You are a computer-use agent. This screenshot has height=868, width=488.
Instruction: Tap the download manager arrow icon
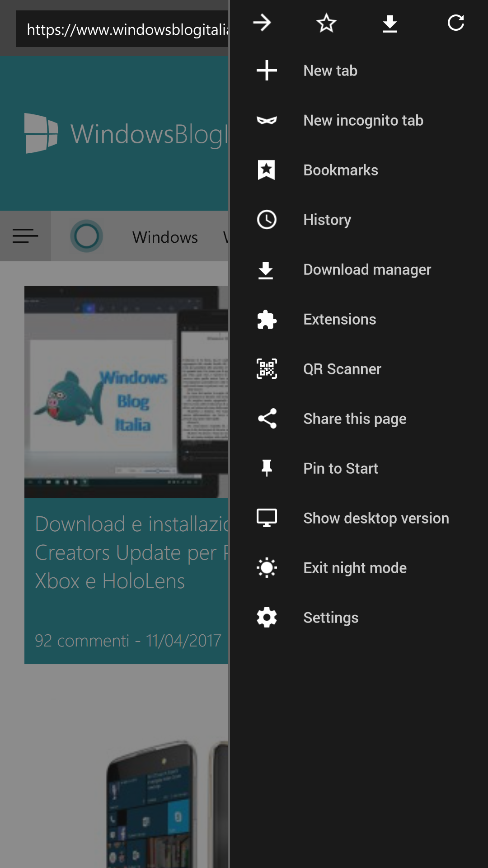[266, 270]
